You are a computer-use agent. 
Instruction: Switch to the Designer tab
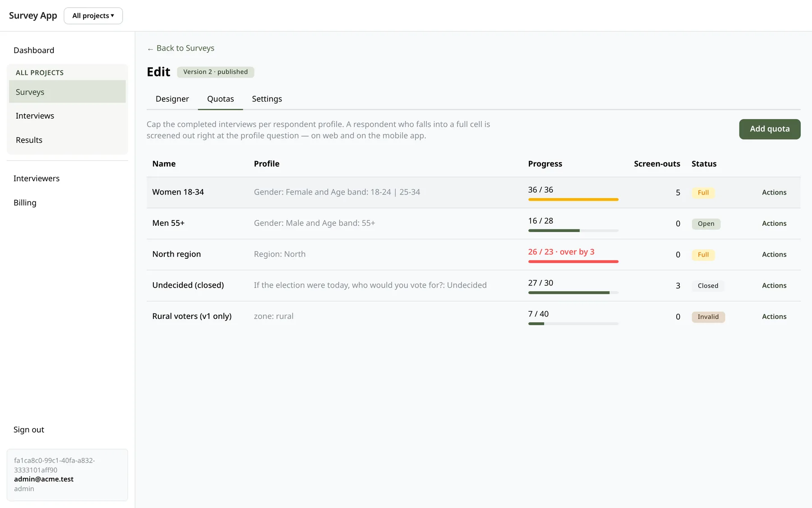click(172, 99)
